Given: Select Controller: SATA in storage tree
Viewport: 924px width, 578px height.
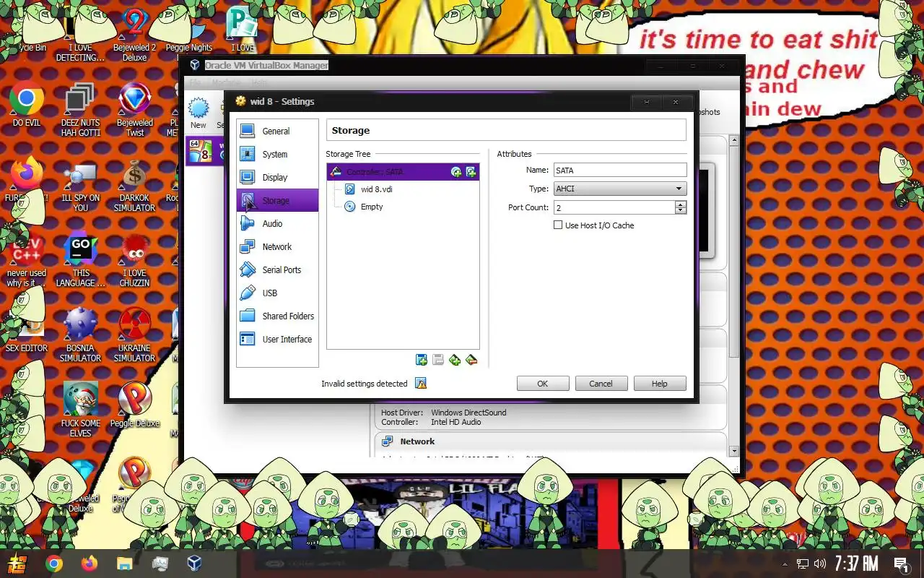Looking at the screenshot, I should [403, 172].
